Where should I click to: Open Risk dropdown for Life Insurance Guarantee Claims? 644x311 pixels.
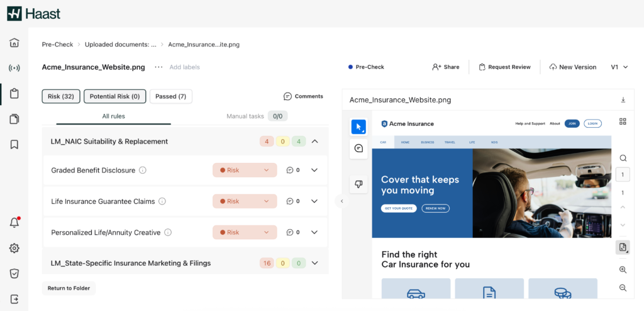coord(245,201)
